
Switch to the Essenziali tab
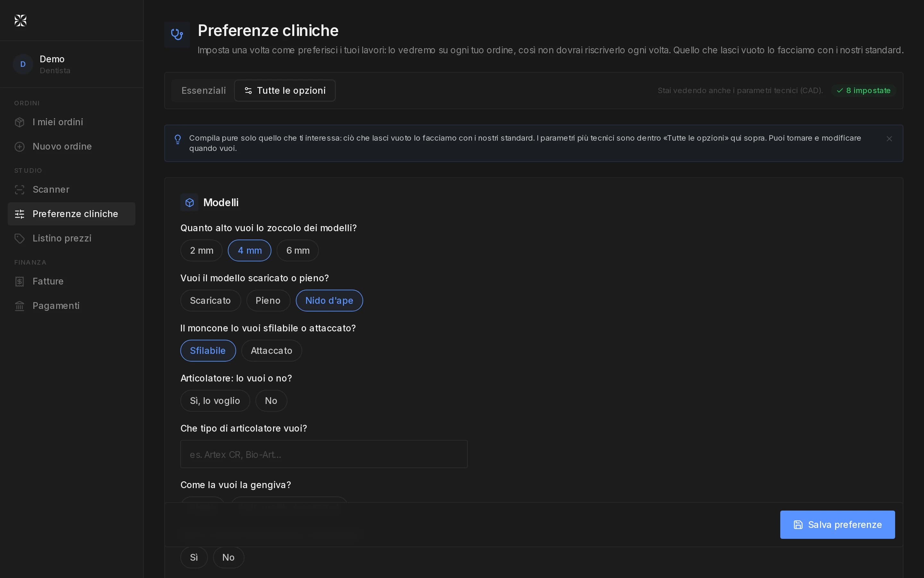(x=203, y=91)
